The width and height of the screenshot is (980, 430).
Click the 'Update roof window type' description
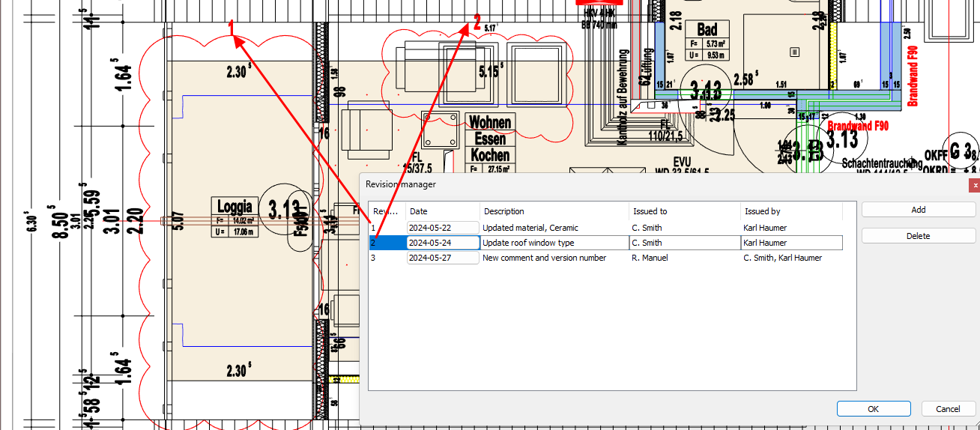tap(528, 243)
